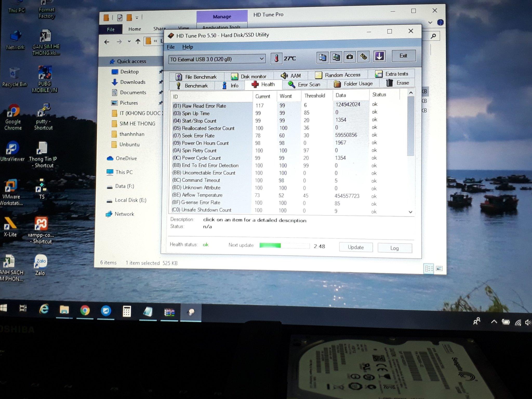Screen dimensions: 532x399
Task: Switch to the Extra tests tab
Action: [392, 74]
